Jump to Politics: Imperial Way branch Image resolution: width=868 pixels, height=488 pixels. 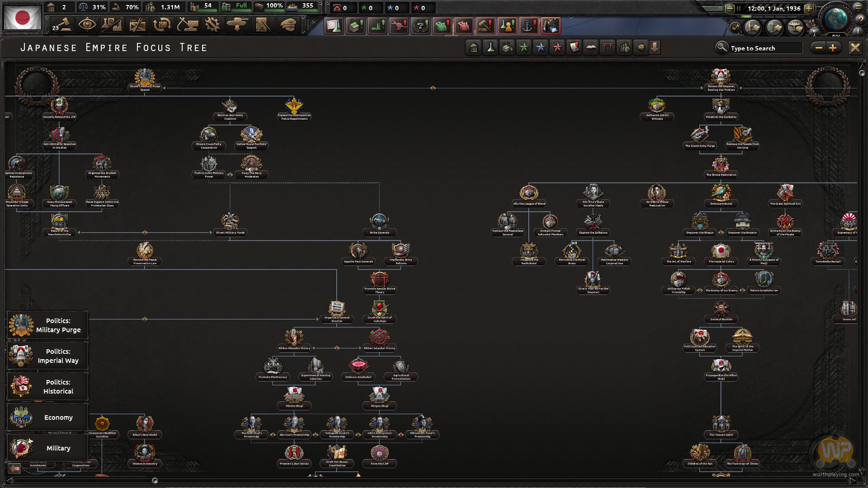47,356
